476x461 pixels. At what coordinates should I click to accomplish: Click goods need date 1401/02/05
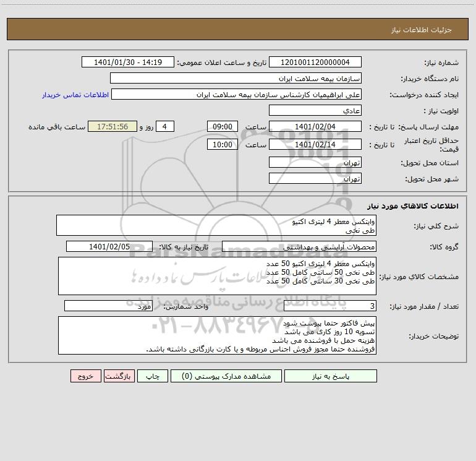pos(109,246)
